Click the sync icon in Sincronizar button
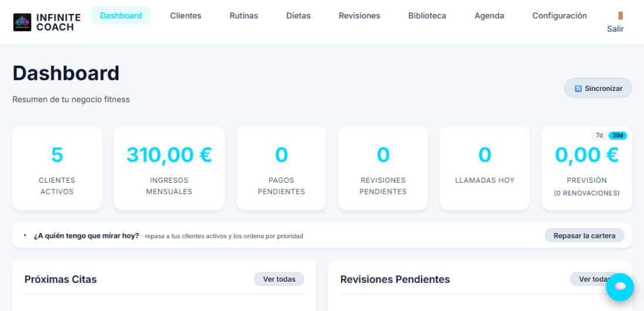 [578, 88]
